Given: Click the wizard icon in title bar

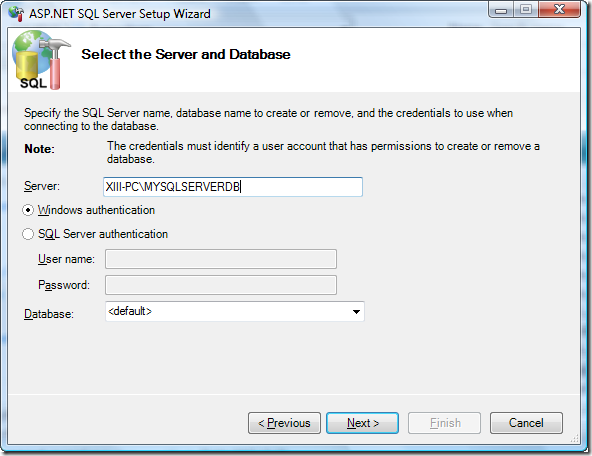Looking at the screenshot, I should 16,13.
